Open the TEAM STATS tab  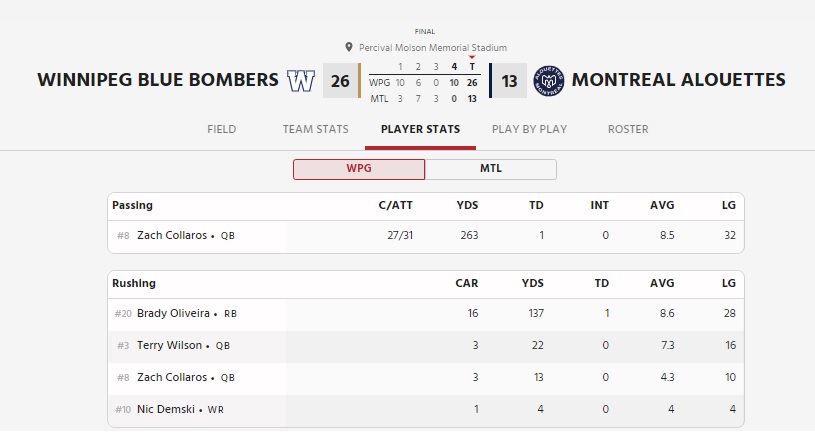(x=316, y=129)
